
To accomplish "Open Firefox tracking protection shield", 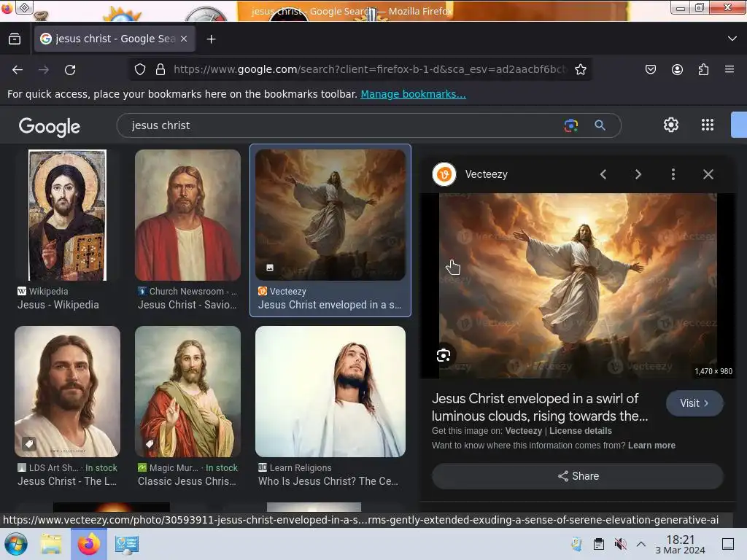I will pyautogui.click(x=139, y=69).
